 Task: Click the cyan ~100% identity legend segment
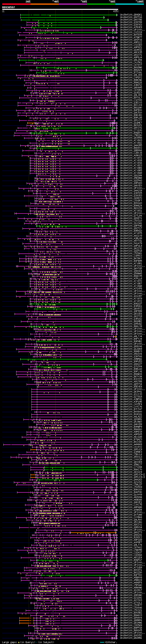(x=130, y=4)
